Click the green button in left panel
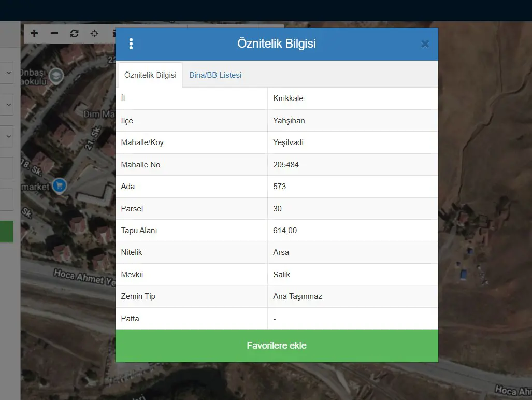The width and height of the screenshot is (532, 400). tap(6, 232)
